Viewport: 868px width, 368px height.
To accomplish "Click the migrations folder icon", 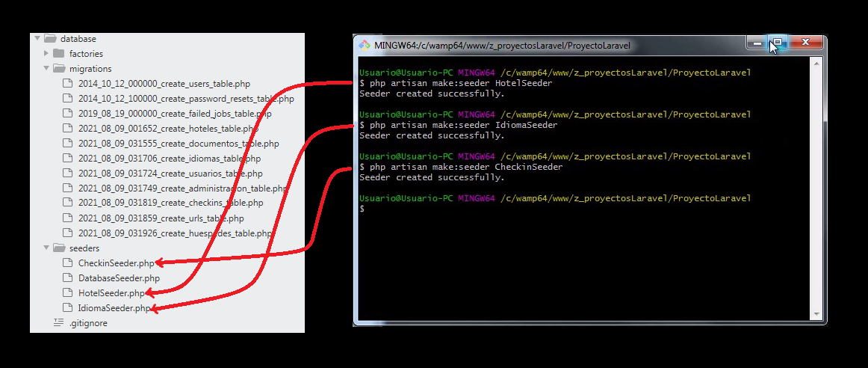I will pos(59,69).
